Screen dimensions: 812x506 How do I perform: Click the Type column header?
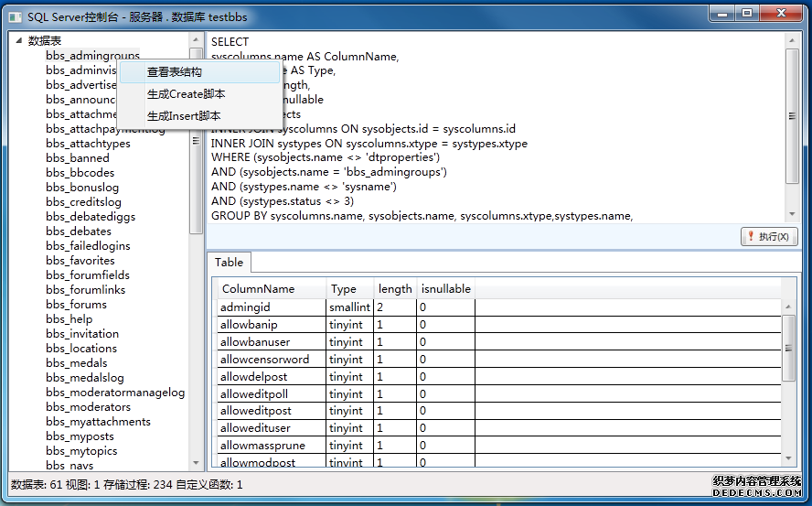(344, 289)
